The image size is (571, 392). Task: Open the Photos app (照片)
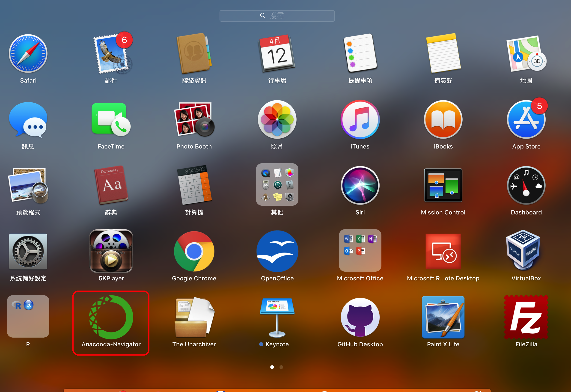[277, 120]
